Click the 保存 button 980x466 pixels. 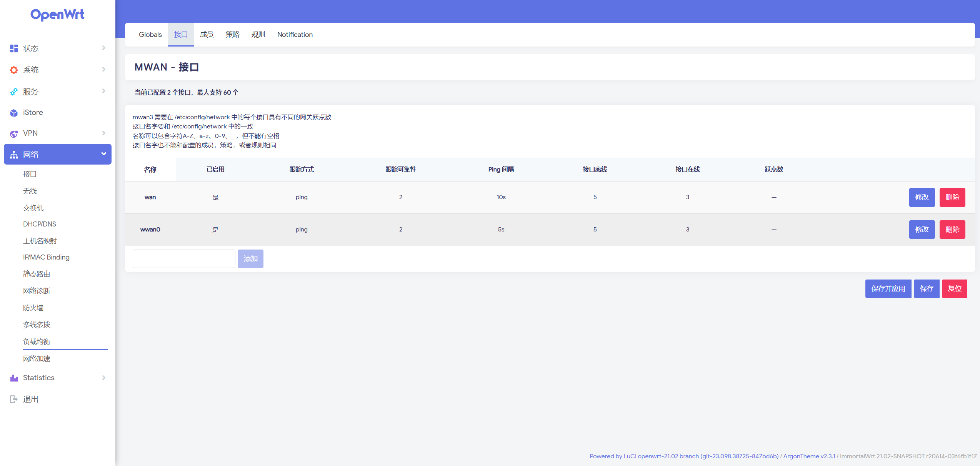tap(927, 289)
